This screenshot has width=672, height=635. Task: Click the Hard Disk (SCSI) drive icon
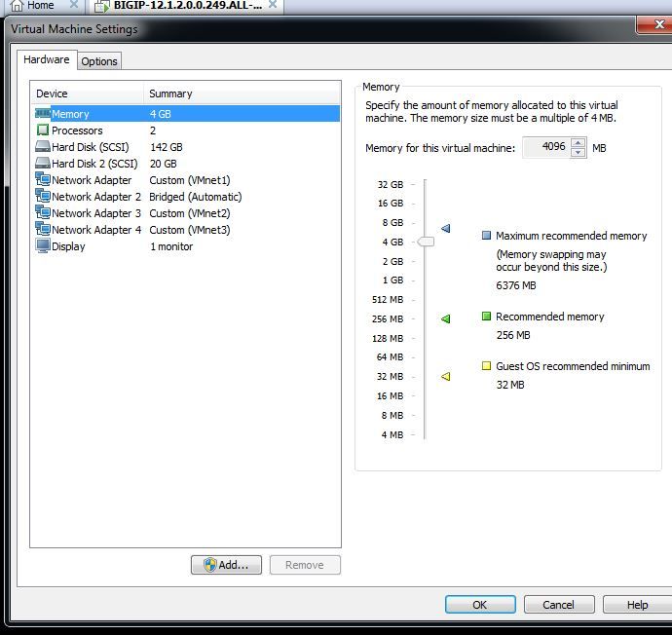[x=43, y=146]
